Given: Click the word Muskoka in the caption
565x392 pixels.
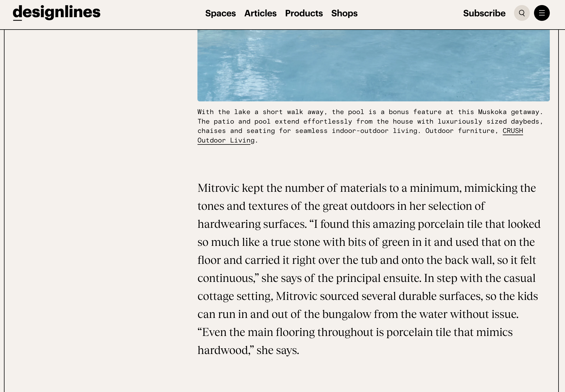Looking at the screenshot, I should coord(492,112).
